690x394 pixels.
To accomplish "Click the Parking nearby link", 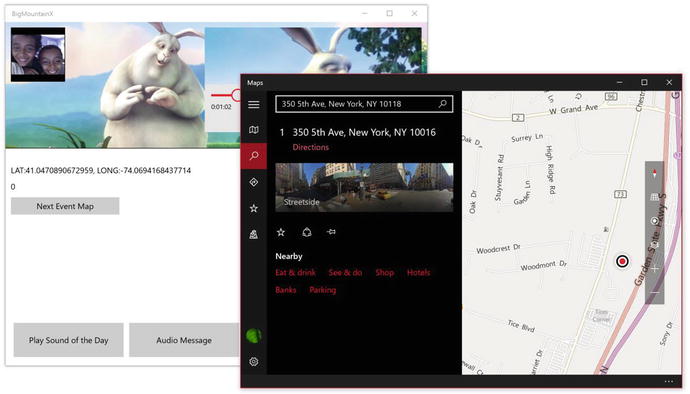I will point(323,290).
